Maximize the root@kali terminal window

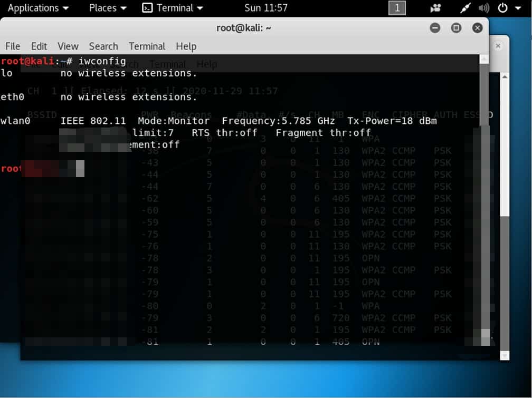pyautogui.click(x=457, y=28)
